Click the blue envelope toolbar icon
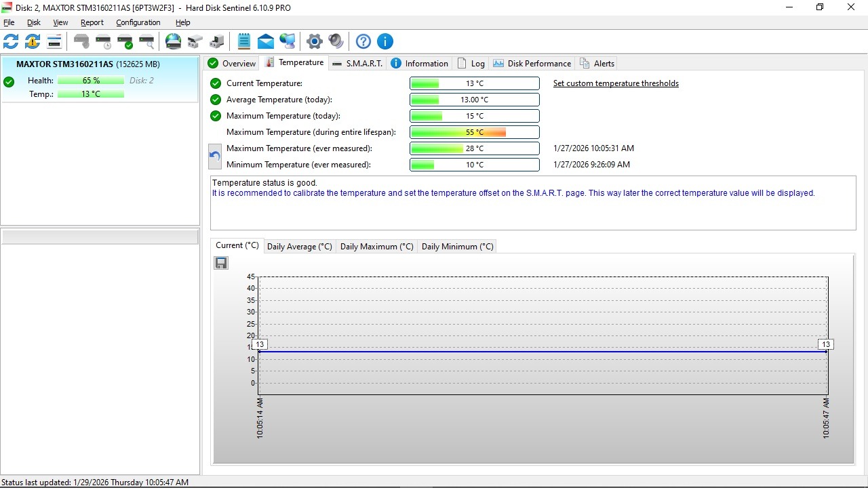This screenshot has width=868, height=492. (x=266, y=41)
